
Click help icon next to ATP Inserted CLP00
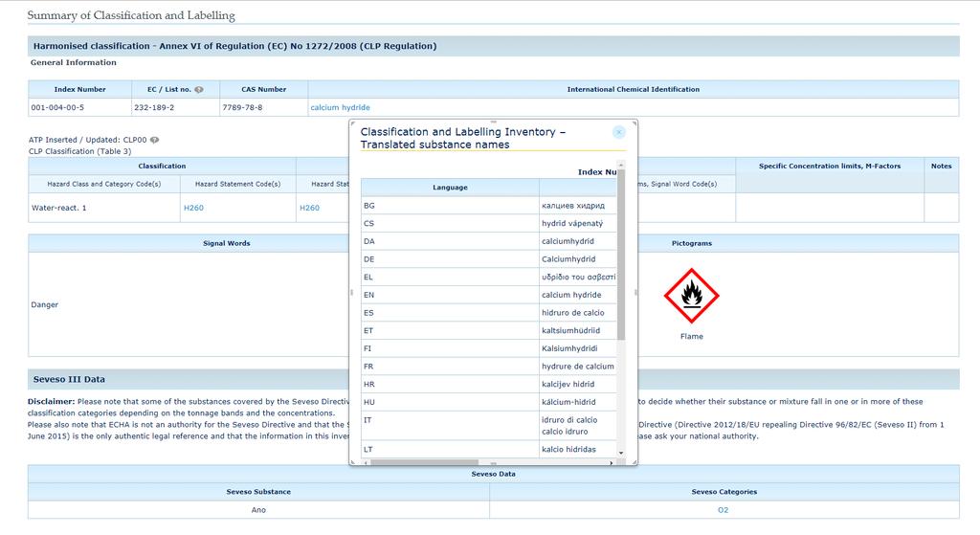point(154,140)
